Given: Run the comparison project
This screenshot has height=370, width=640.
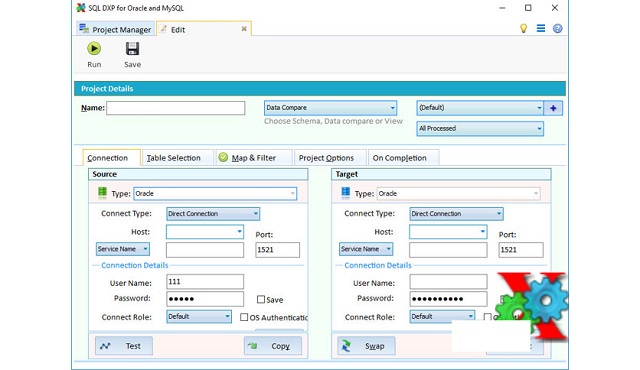Looking at the screenshot, I should point(94,55).
